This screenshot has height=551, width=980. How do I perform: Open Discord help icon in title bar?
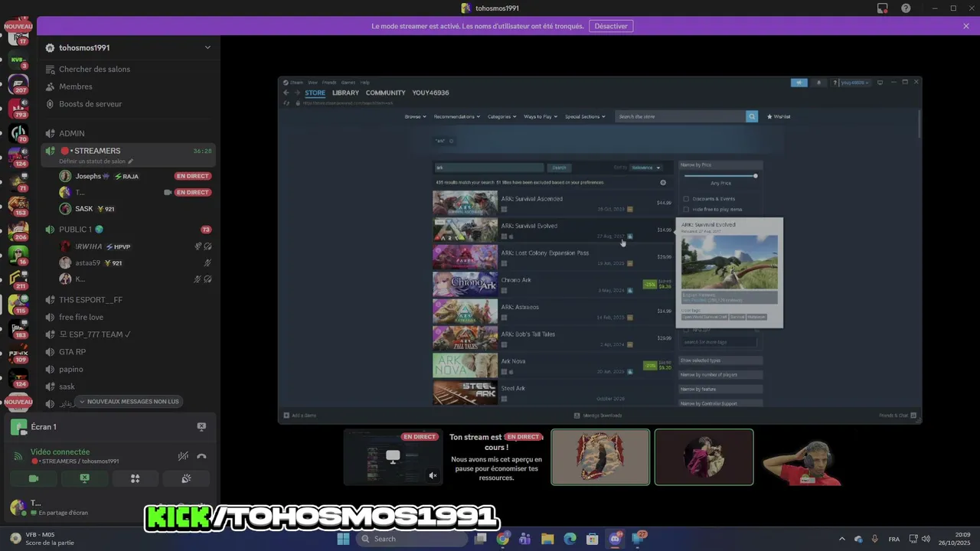click(906, 8)
